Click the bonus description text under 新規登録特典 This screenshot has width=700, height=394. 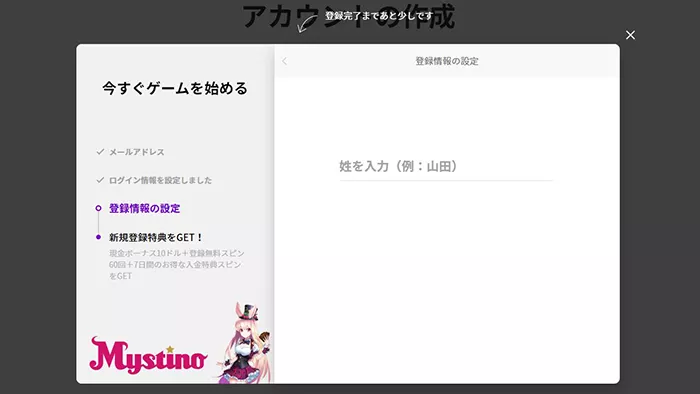pyautogui.click(x=177, y=265)
